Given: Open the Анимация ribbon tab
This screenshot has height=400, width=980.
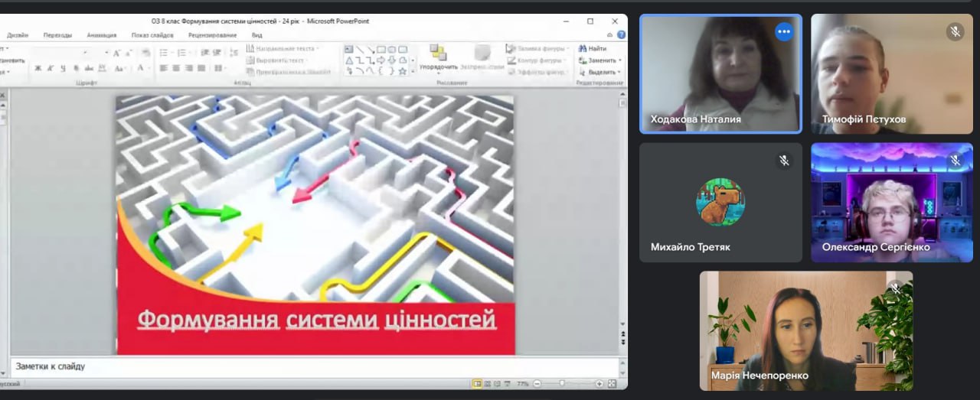Looking at the screenshot, I should (x=102, y=35).
